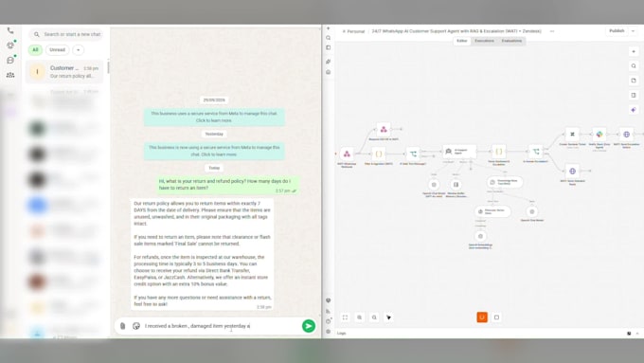Select the WATI Send Standard Reply node
644x363 pixels.
[572, 171]
